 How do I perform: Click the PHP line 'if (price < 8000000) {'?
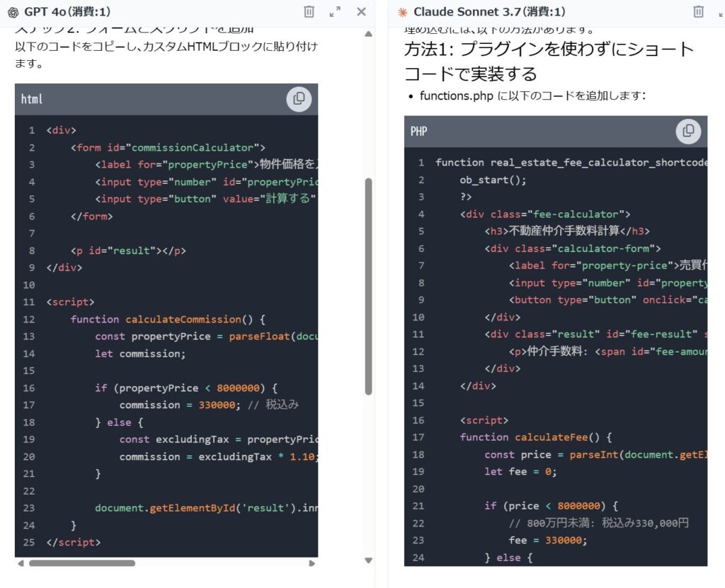551,506
